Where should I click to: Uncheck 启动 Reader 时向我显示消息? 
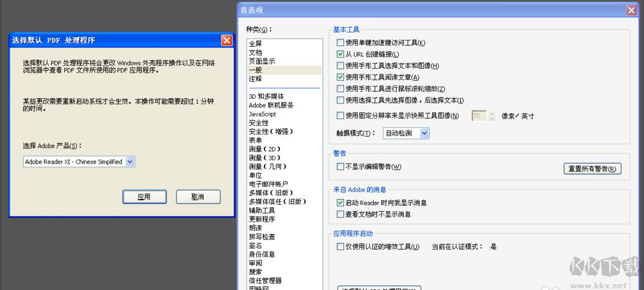pos(340,203)
